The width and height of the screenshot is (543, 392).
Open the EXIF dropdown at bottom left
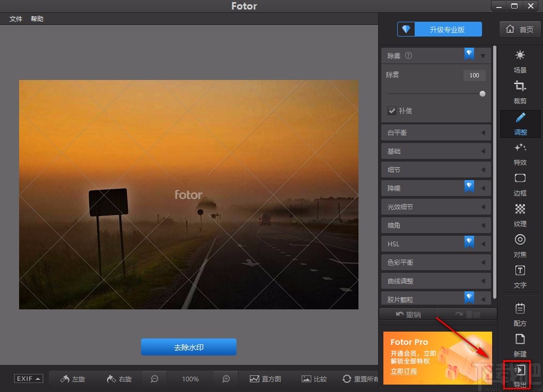[x=28, y=378]
